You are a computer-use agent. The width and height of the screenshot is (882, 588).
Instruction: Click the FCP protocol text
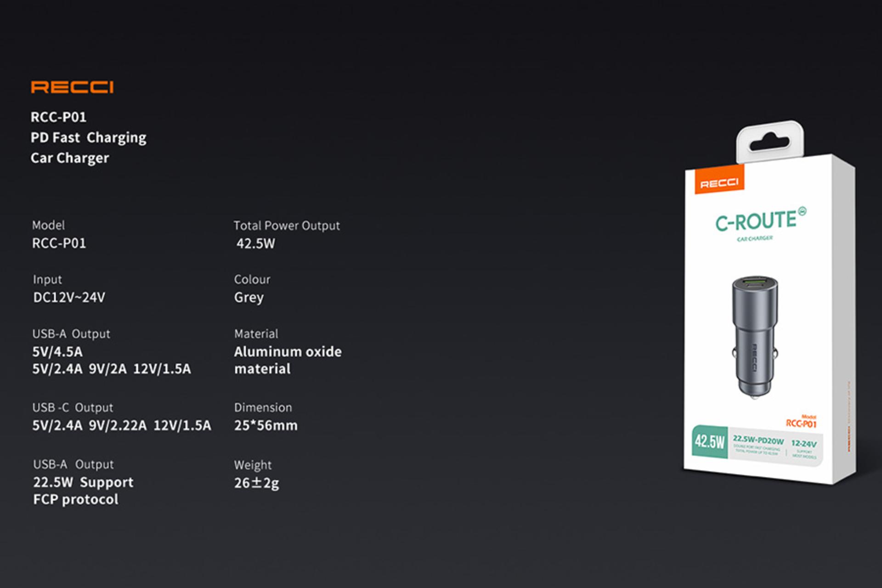[76, 499]
